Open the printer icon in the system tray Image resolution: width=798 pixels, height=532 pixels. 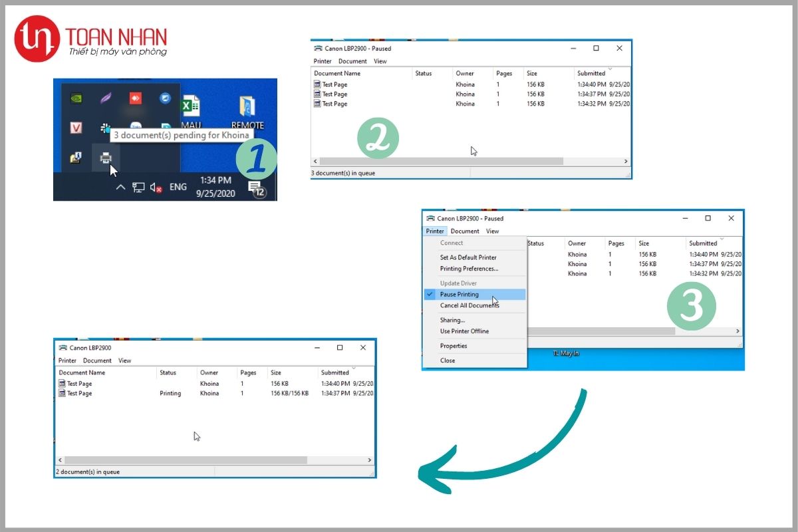tap(105, 158)
